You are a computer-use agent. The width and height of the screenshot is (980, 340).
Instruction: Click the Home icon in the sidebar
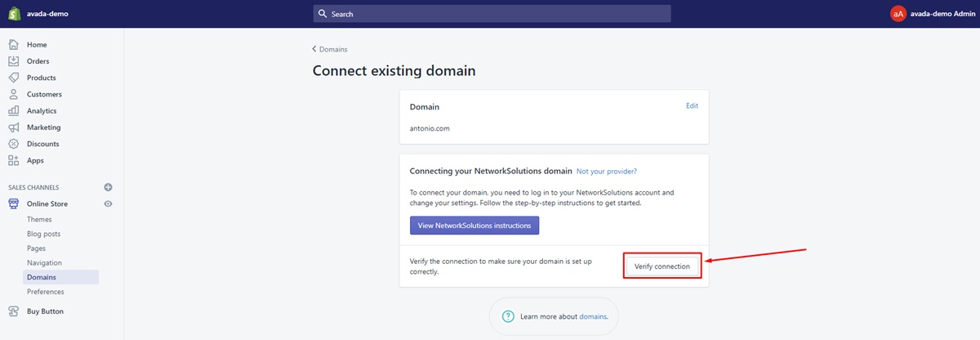point(13,45)
